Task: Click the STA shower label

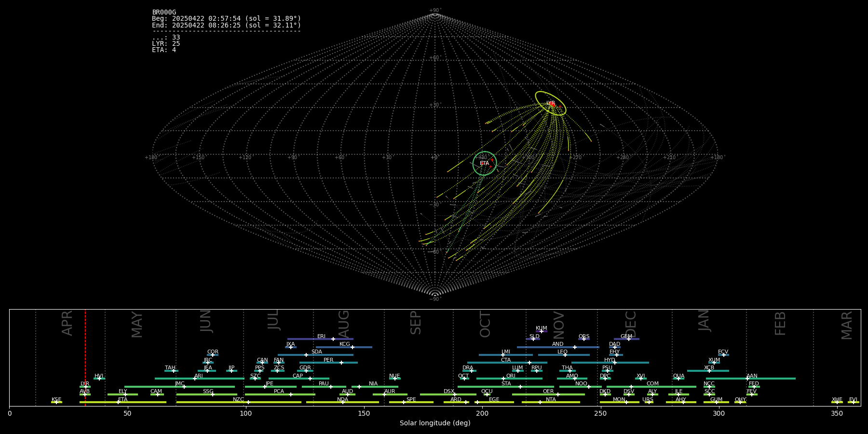Action: pos(506,384)
